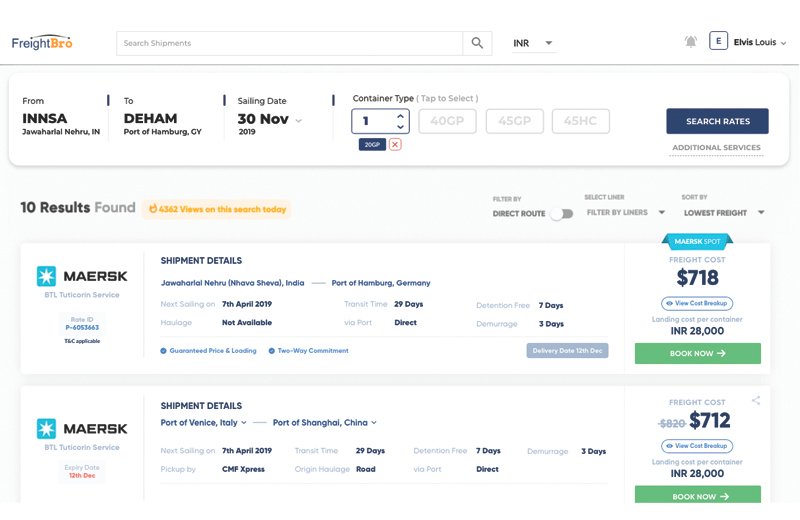Click Rate ID P-6053663
800x520 pixels.
coord(82,324)
